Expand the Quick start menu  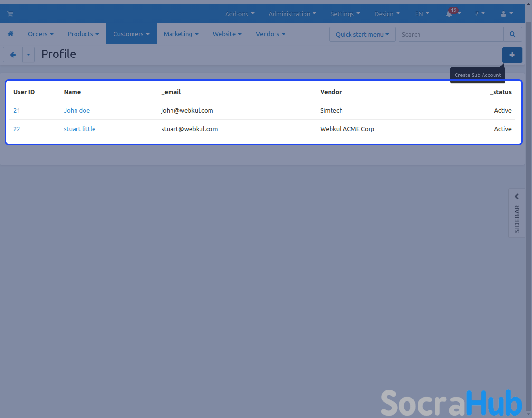(x=362, y=34)
